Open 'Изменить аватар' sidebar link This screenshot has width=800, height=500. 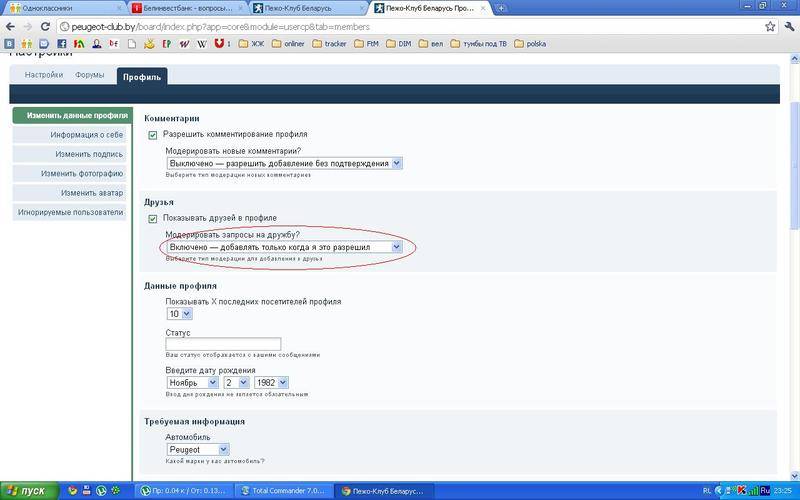point(91,193)
